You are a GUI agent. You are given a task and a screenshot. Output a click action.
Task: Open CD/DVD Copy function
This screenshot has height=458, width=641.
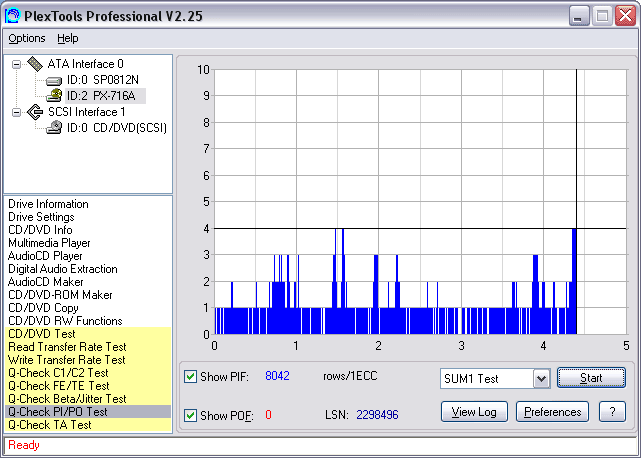tap(43, 308)
